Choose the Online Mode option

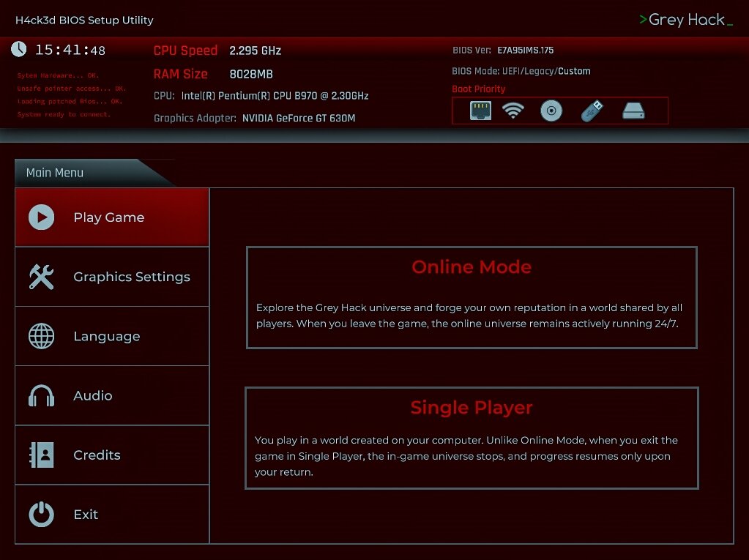coord(472,297)
